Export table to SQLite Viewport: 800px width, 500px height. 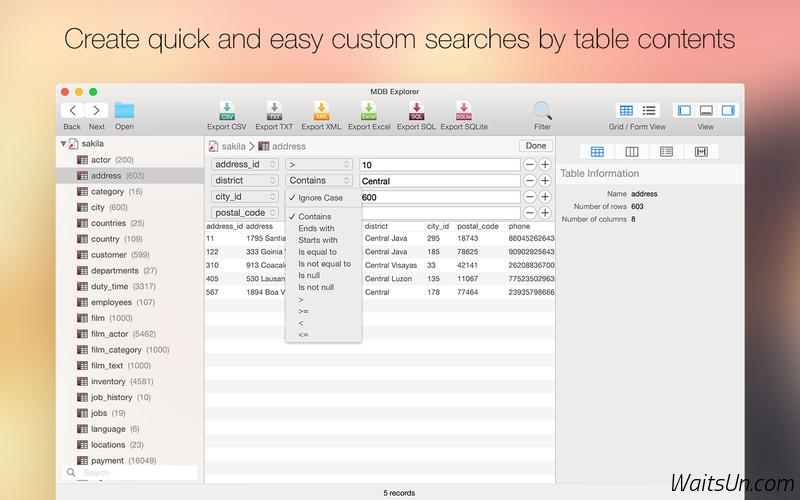click(x=464, y=111)
